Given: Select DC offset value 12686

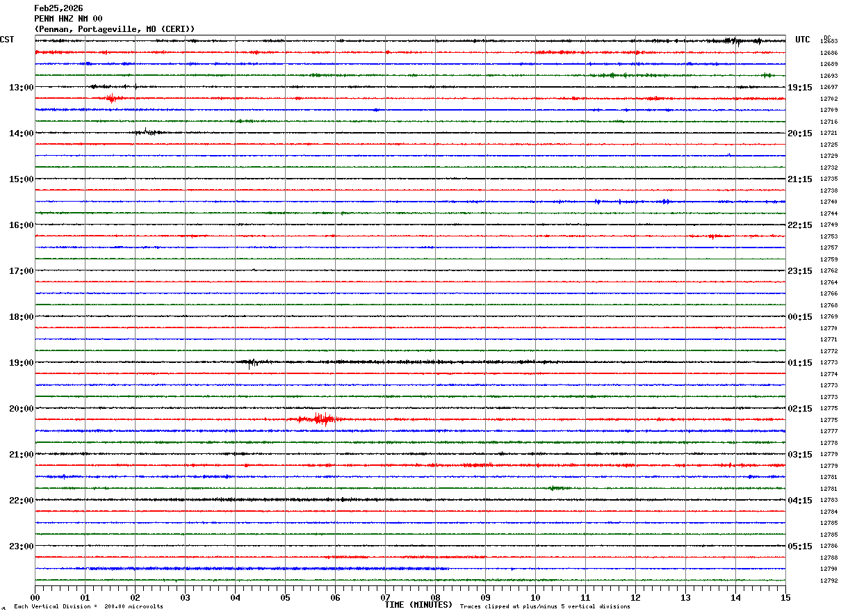Looking at the screenshot, I should point(828,53).
